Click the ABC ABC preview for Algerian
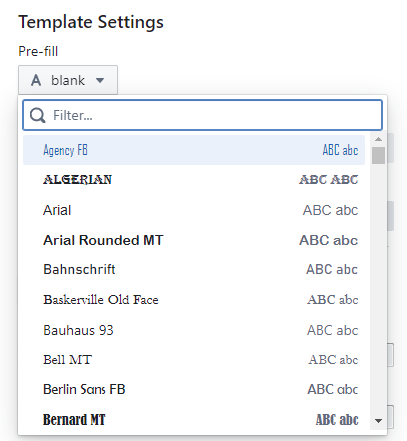Image resolution: width=407 pixels, height=441 pixels. click(328, 180)
